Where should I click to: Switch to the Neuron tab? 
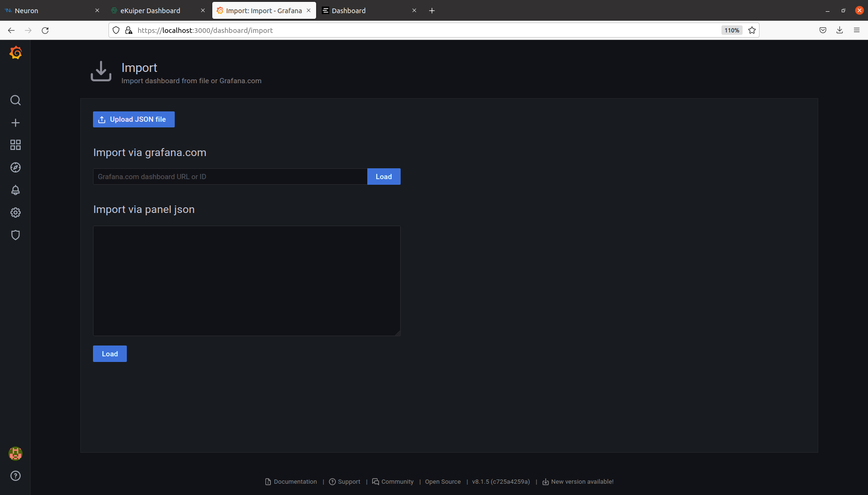coord(52,10)
